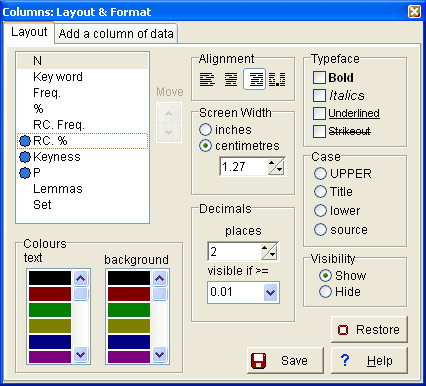This screenshot has width=426, height=386.
Task: Select the RC. Freq. column
Action: click(x=82, y=125)
